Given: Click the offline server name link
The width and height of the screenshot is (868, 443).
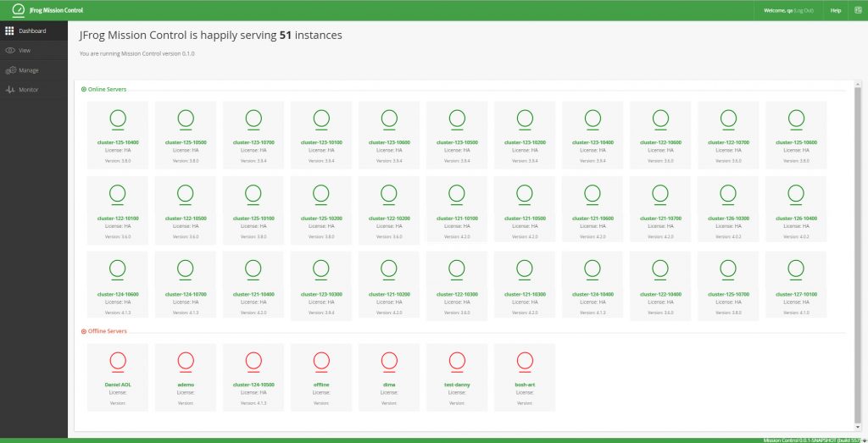Looking at the screenshot, I should [x=321, y=385].
